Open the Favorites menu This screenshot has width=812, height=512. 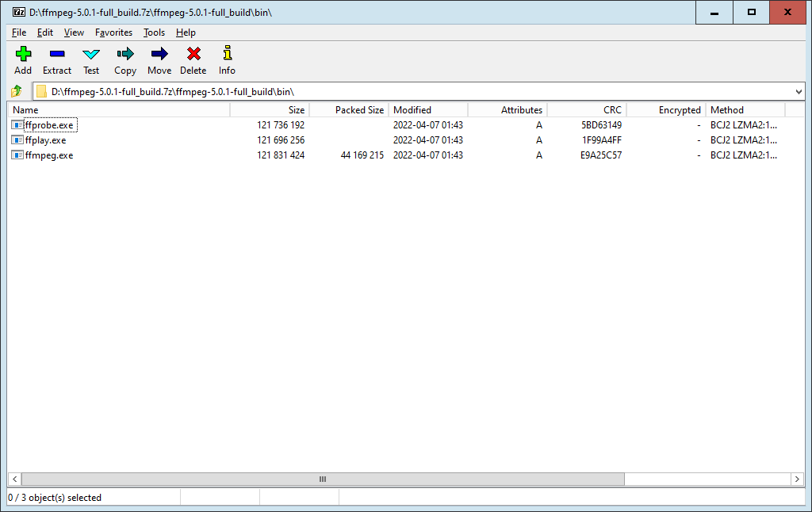point(114,32)
